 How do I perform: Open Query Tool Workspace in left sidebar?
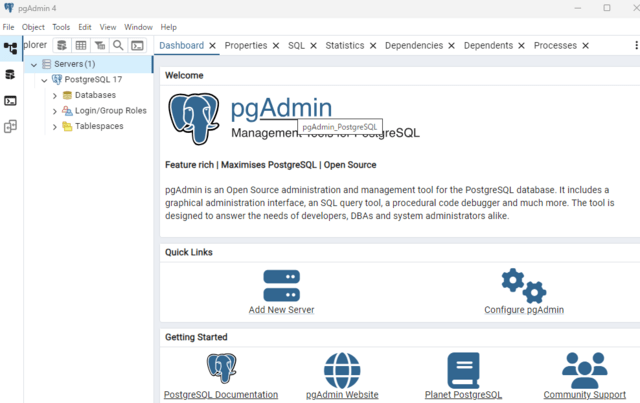[11, 74]
